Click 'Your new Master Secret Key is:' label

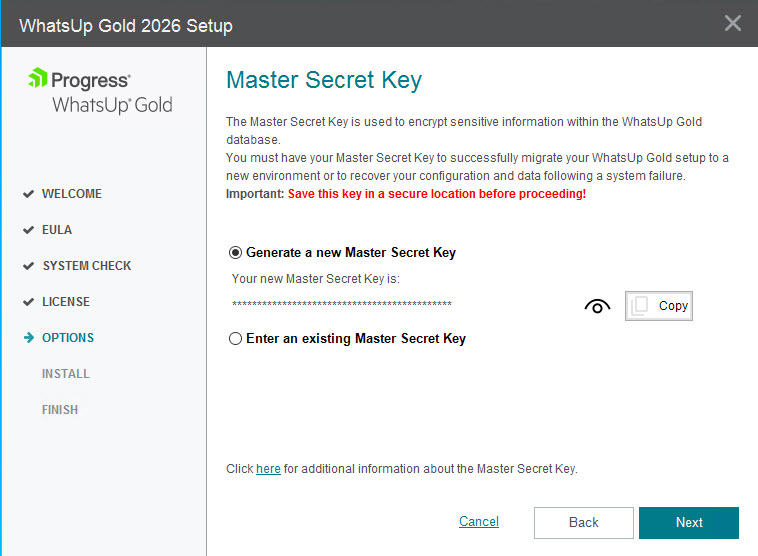click(x=316, y=279)
